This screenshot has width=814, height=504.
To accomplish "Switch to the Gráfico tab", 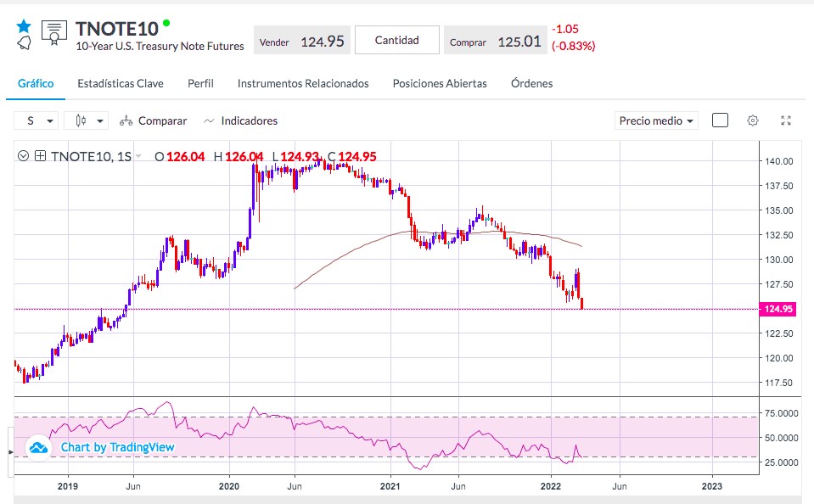I will [36, 83].
